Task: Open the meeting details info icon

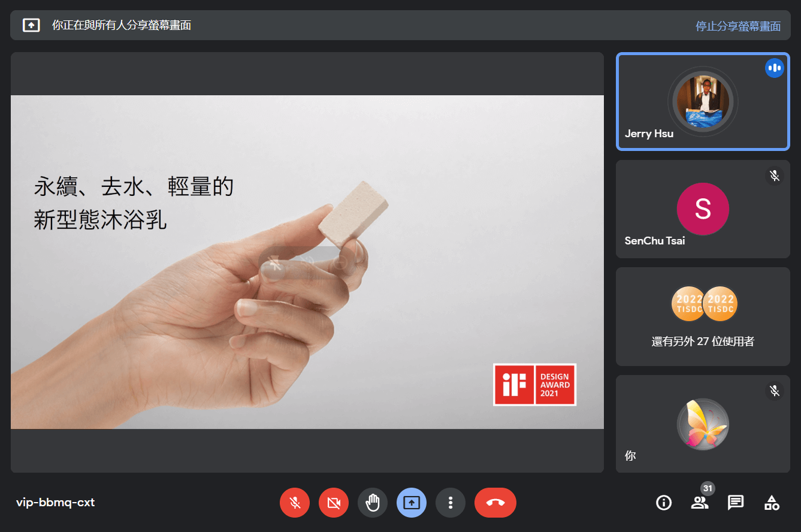Action: (664, 503)
